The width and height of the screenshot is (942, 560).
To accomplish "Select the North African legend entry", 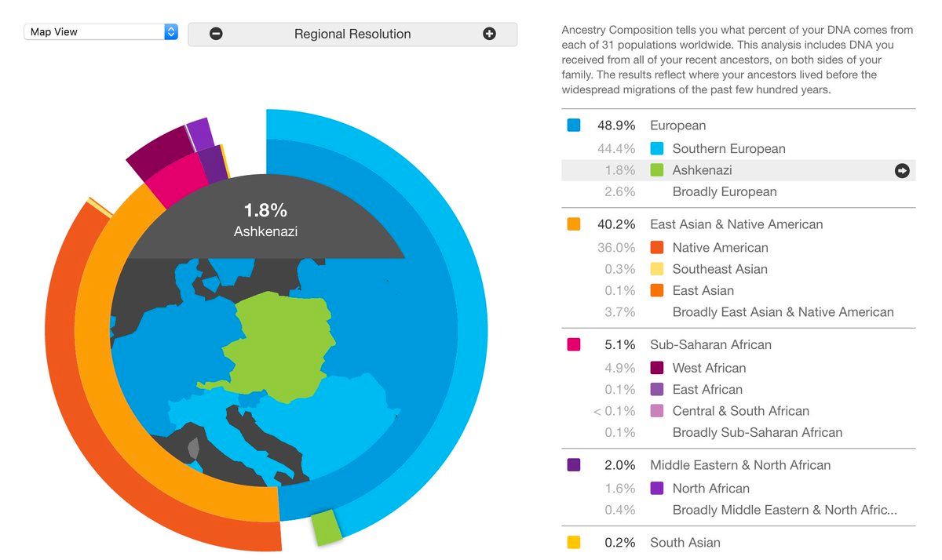I will pos(710,489).
